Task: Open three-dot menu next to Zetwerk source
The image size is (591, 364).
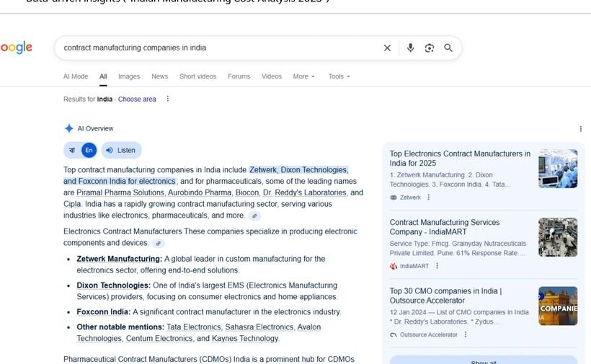Action: click(429, 197)
